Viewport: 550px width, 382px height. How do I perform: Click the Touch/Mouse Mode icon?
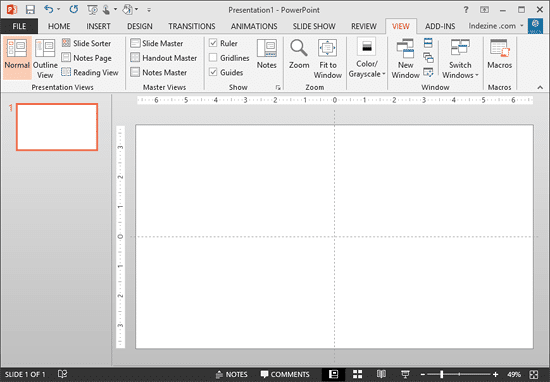coord(106,9)
